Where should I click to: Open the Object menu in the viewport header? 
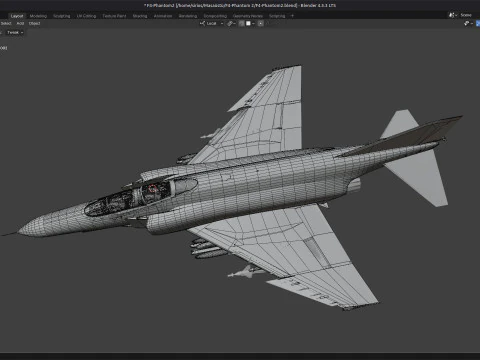[34, 23]
